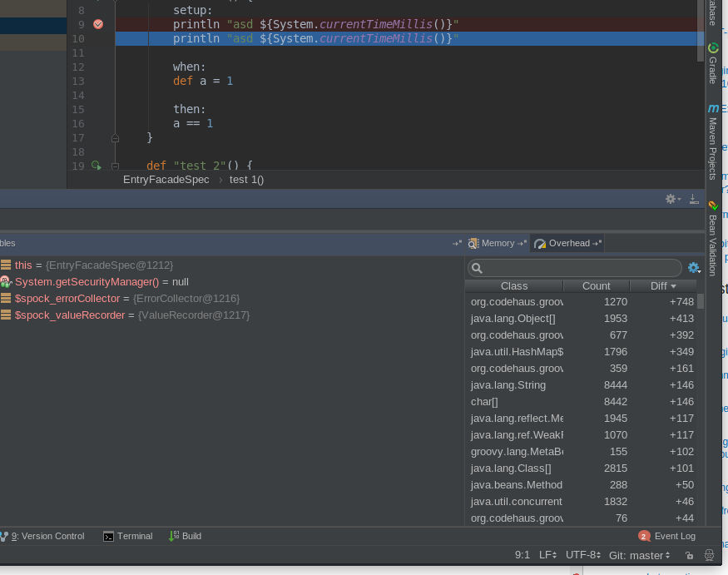This screenshot has width=728, height=575.
Task: Click the Event Log notification badge
Action: (x=643, y=537)
